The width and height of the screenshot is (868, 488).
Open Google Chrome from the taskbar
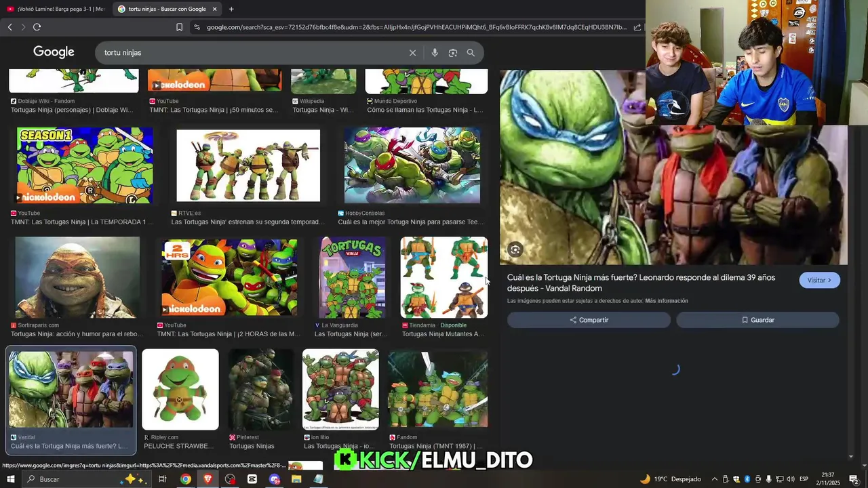(185, 479)
